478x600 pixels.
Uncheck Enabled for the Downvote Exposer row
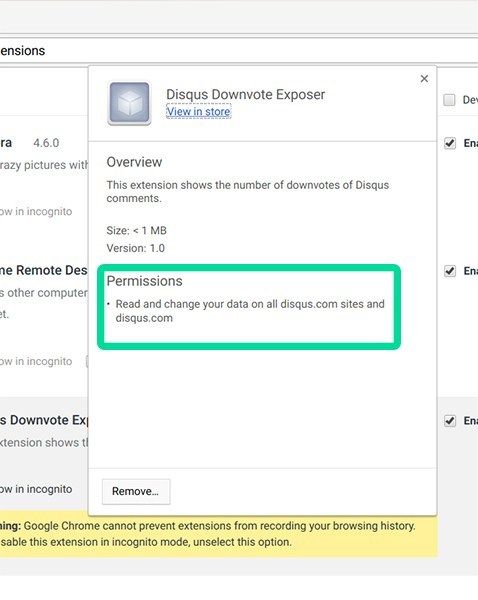(x=450, y=421)
